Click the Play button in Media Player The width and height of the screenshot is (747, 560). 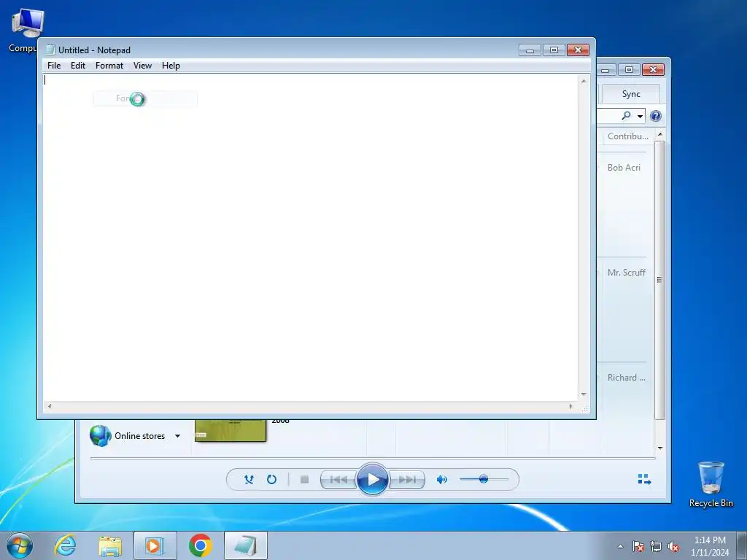point(373,479)
